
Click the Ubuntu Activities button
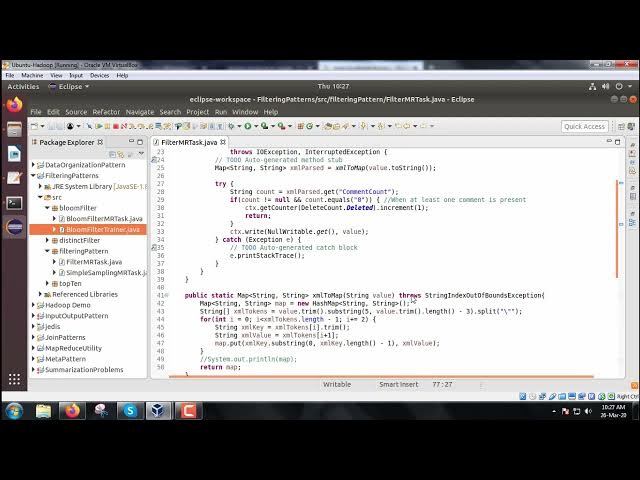pyautogui.click(x=23, y=87)
